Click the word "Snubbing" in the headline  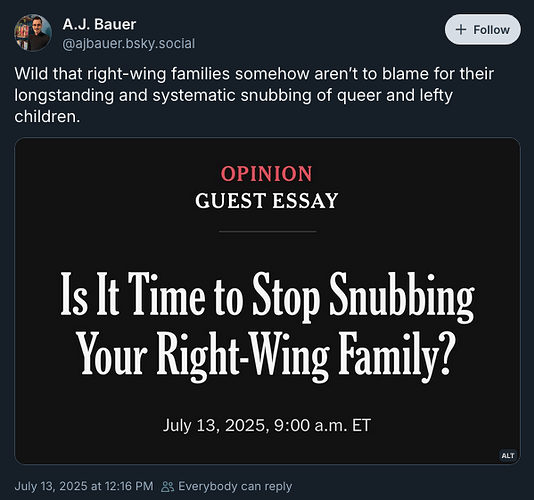402,296
